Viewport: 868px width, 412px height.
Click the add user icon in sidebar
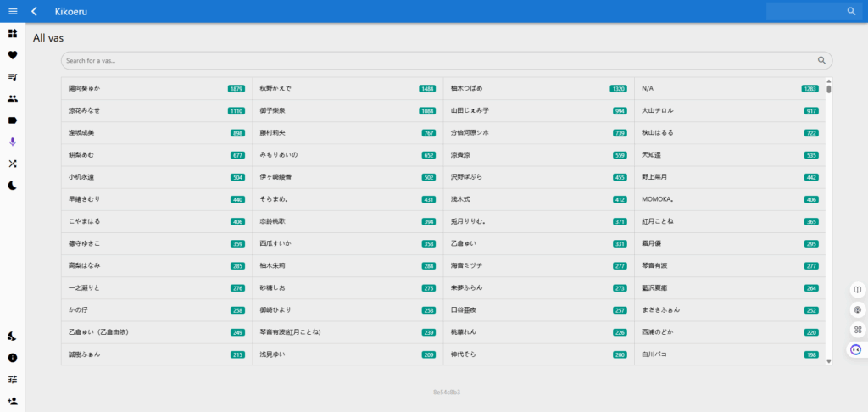click(x=13, y=401)
